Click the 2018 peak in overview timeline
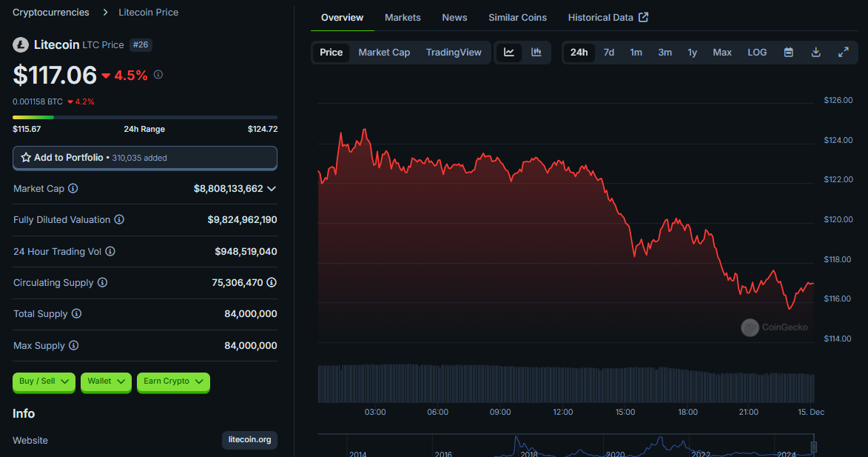The image size is (868, 457). pyautogui.click(x=516, y=438)
